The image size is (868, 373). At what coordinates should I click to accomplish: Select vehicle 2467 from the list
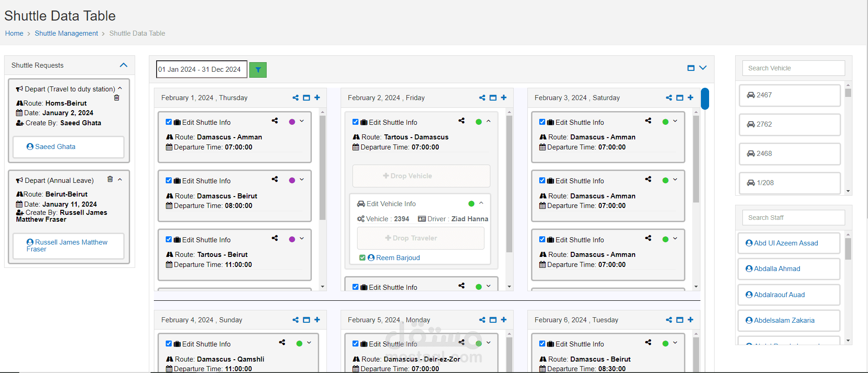[x=789, y=95]
